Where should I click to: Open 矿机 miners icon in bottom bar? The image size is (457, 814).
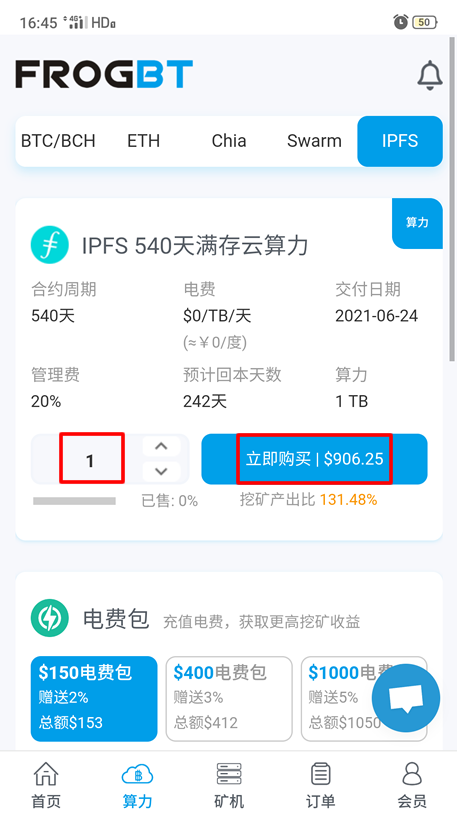pos(229,775)
